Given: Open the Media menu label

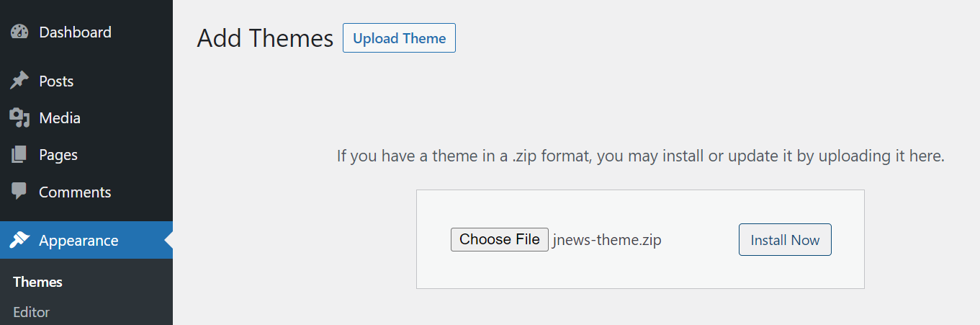Looking at the screenshot, I should coord(60,118).
